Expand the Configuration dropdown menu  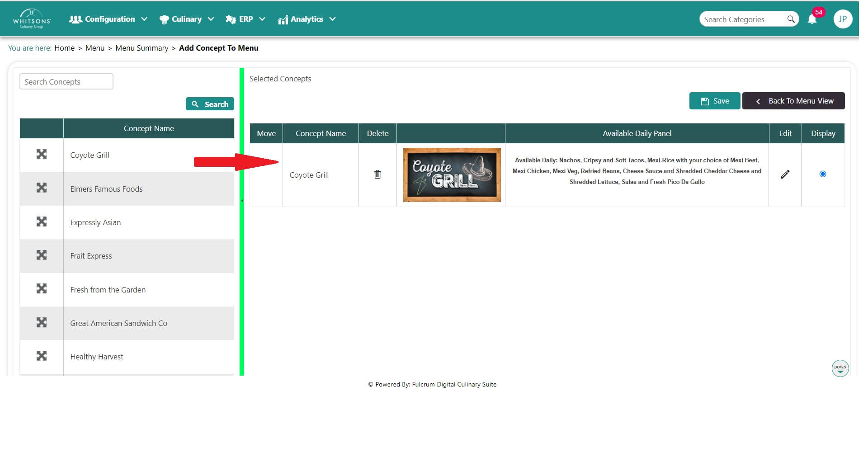pyautogui.click(x=108, y=19)
